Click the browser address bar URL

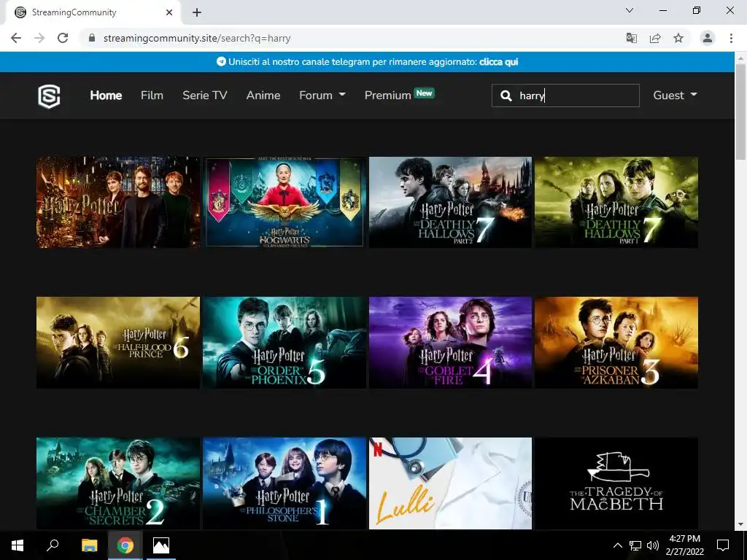tap(197, 38)
